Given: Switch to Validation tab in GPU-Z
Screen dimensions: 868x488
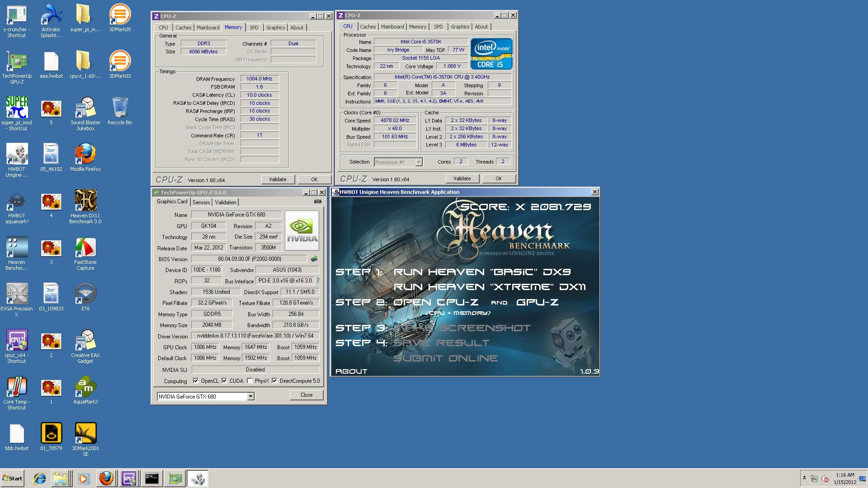Looking at the screenshot, I should (225, 202).
